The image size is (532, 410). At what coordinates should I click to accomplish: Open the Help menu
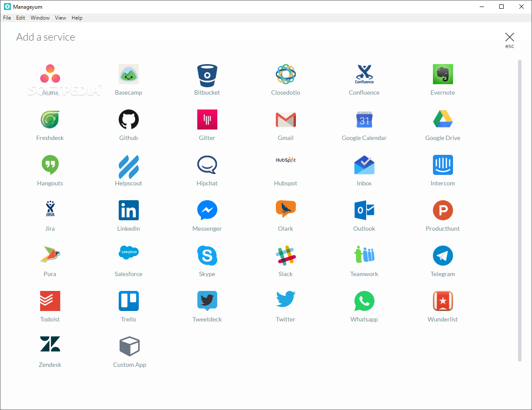pyautogui.click(x=77, y=18)
